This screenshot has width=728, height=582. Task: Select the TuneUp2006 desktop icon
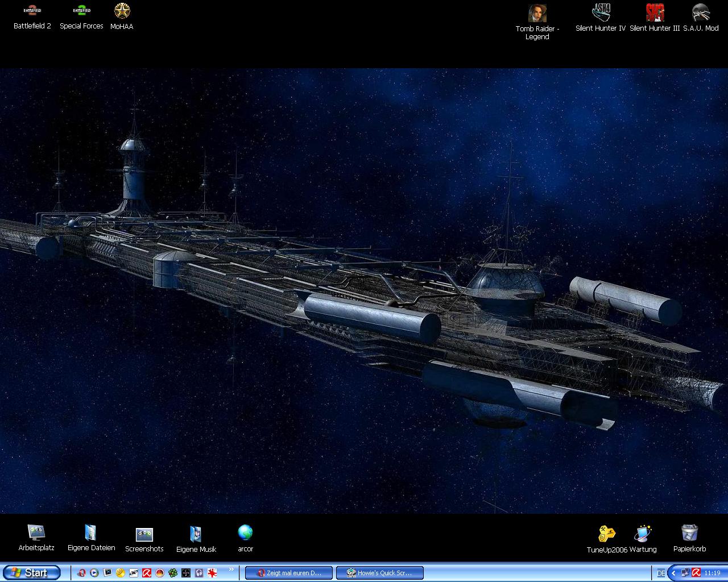coord(607,539)
